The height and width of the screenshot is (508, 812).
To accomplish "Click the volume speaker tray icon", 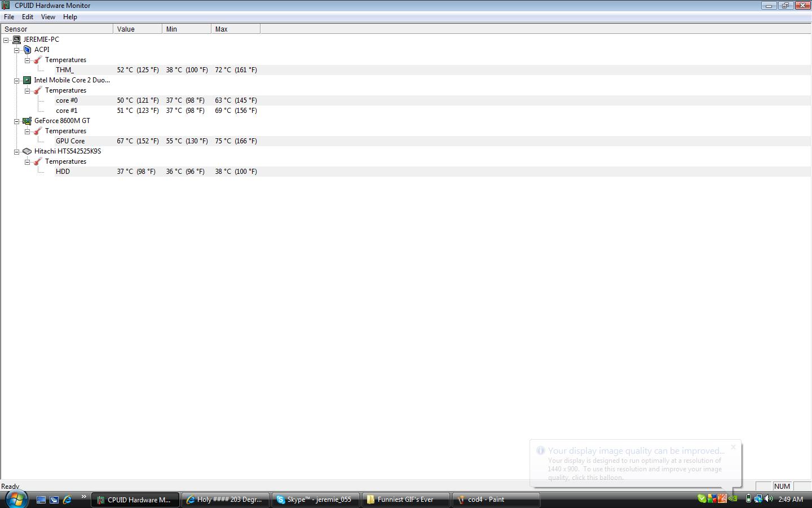I will pos(769,498).
